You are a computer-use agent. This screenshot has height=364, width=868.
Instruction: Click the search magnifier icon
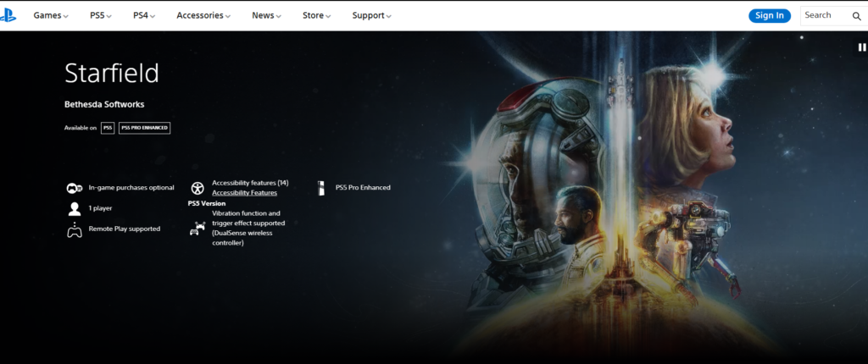coord(856,16)
